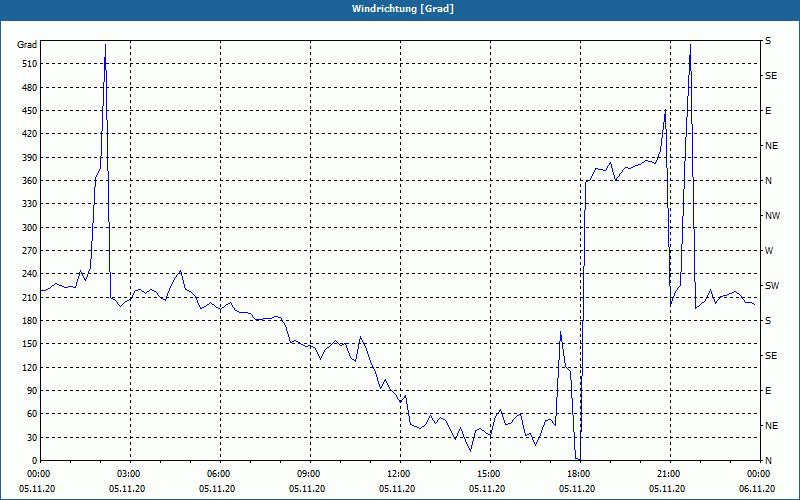The width and height of the screenshot is (800, 500).
Task: Pick the 390 tick label
Action: pyautogui.click(x=30, y=157)
